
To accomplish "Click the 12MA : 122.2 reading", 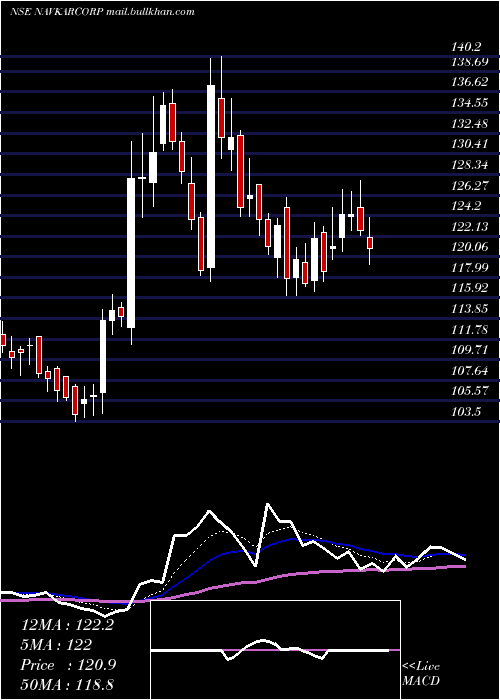I will [67, 625].
